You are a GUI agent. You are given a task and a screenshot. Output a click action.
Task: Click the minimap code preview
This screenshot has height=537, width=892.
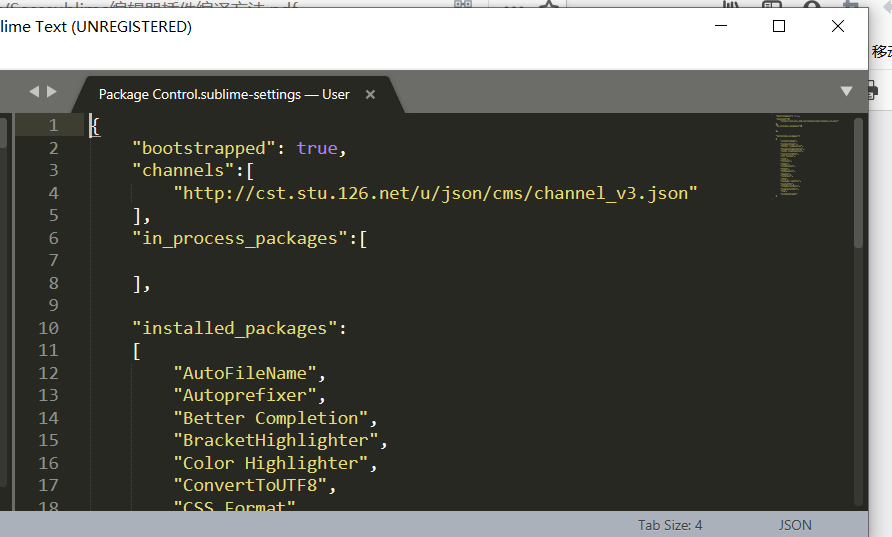[x=805, y=156]
